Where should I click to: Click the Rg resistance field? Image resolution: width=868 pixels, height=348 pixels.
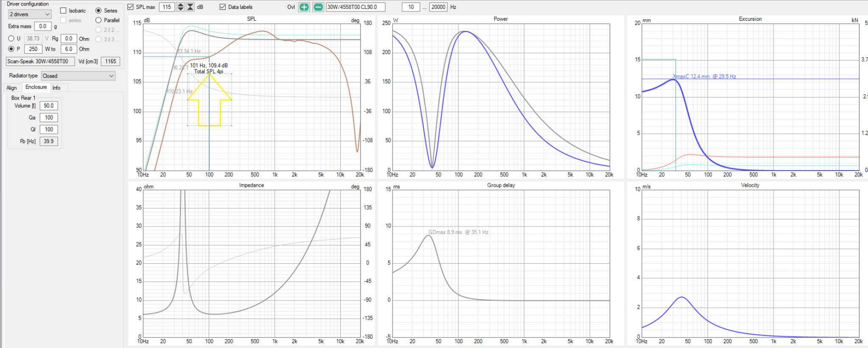coord(69,39)
